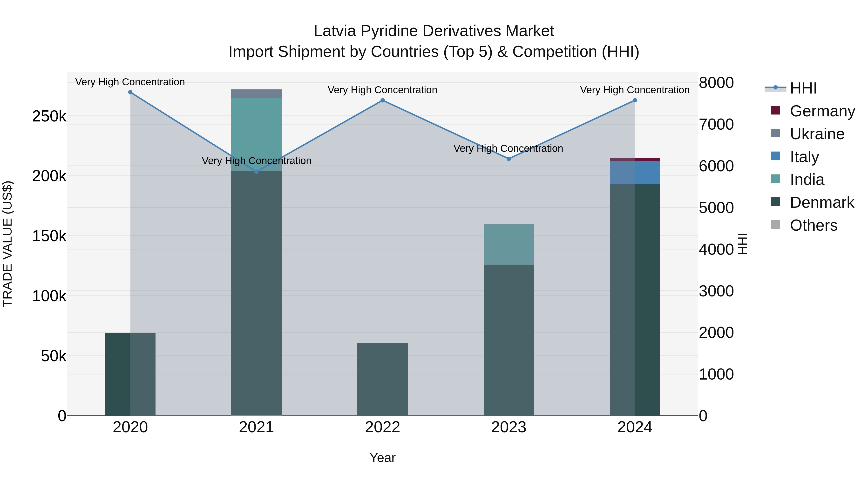The width and height of the screenshot is (868, 488).
Task: Click the 8000 HHI axis tick label
Action: click(x=716, y=83)
